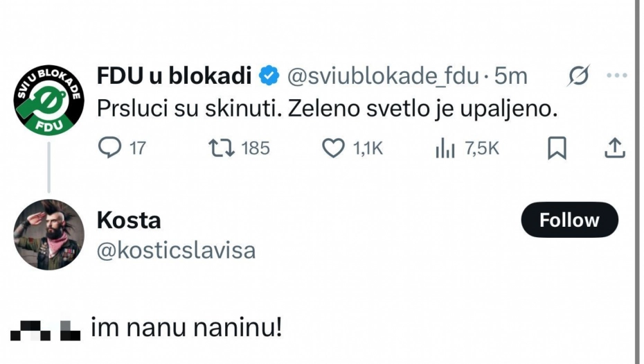The height and width of the screenshot is (364, 644).
Task: Click the blue verified badge
Action: click(269, 76)
